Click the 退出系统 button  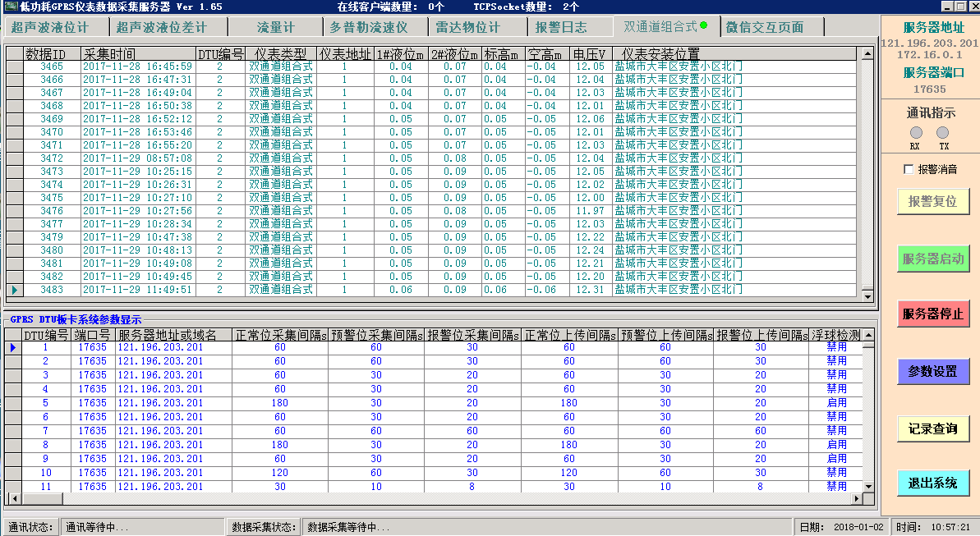point(932,483)
